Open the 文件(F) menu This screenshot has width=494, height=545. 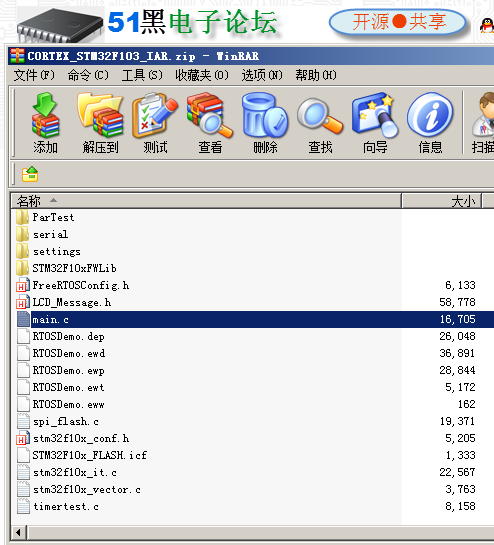[x=34, y=75]
